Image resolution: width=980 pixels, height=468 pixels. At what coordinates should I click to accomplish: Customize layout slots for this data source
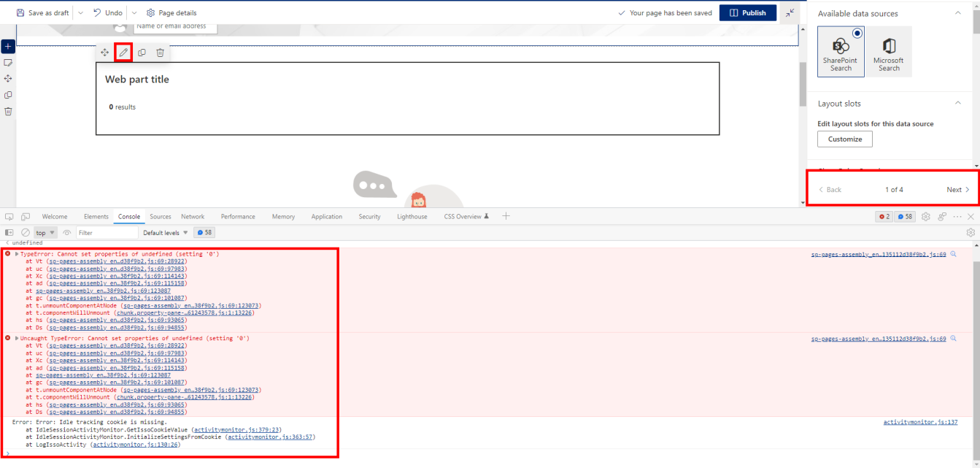(x=844, y=139)
